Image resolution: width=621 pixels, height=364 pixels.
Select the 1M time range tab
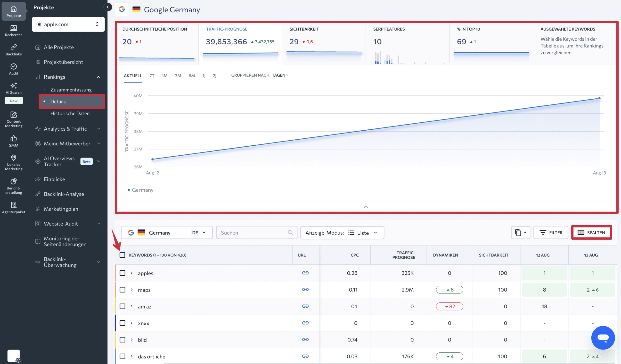click(x=165, y=76)
